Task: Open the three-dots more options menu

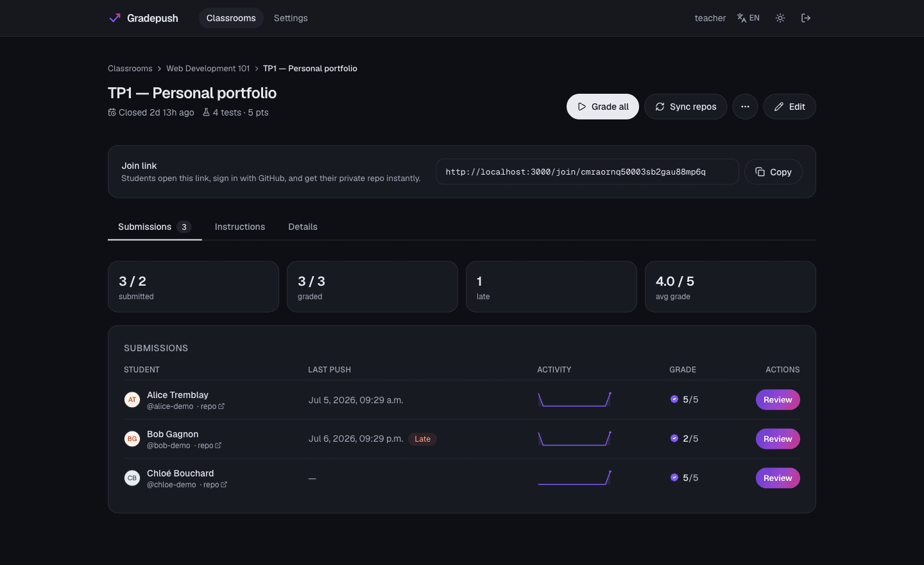Action: [745, 107]
